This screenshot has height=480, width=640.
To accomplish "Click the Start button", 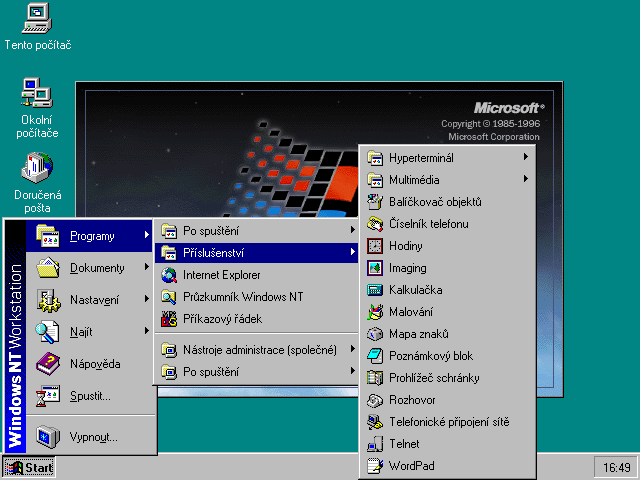I will coord(29,467).
